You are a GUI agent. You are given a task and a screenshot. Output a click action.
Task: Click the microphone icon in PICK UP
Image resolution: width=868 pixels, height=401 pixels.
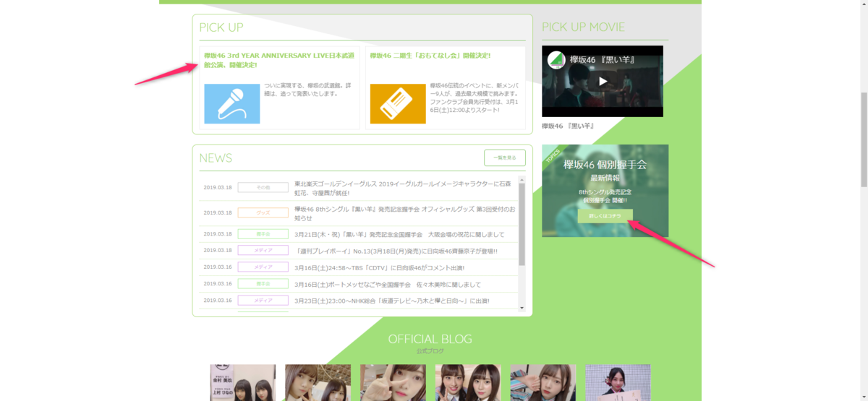click(x=231, y=103)
